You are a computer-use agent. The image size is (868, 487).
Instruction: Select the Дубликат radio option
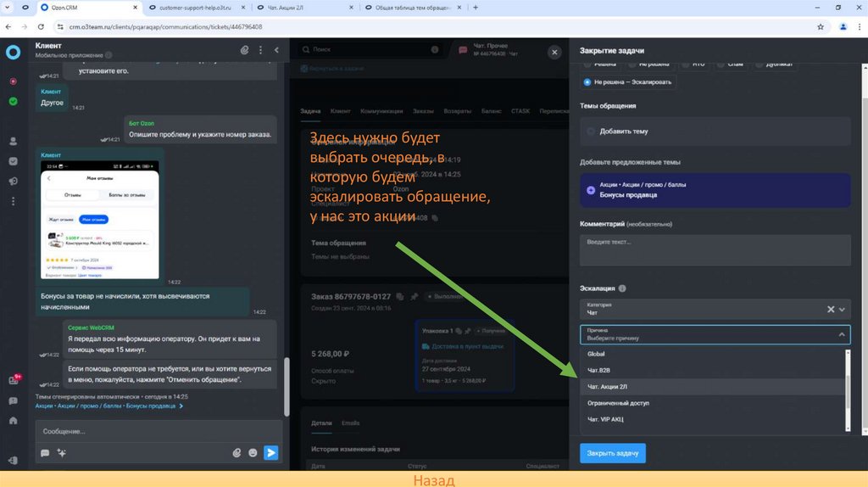[x=775, y=64]
